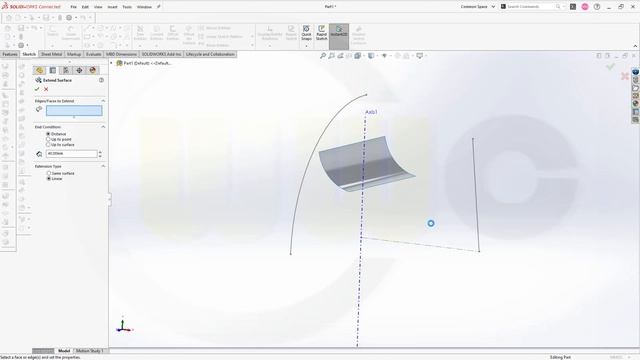Open the DisplayManager color ball tab icon
The height and width of the screenshot is (360, 640).
click(x=93, y=70)
